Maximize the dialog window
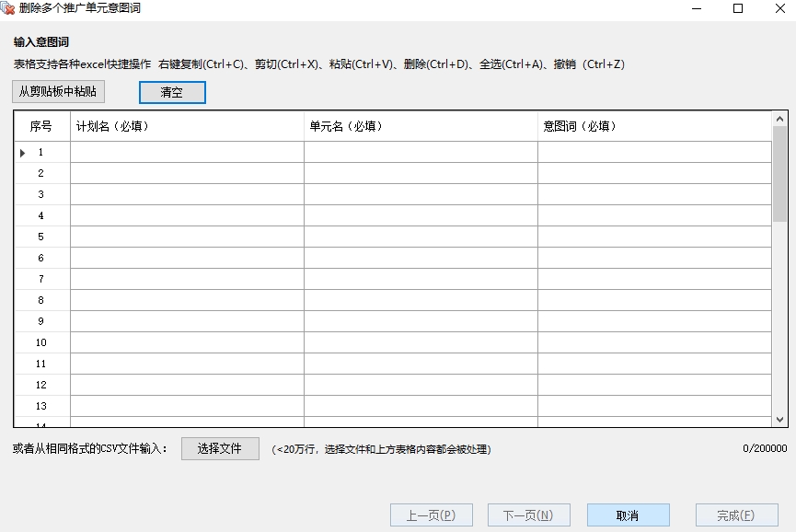Screen dimensions: 796x532 737,8
